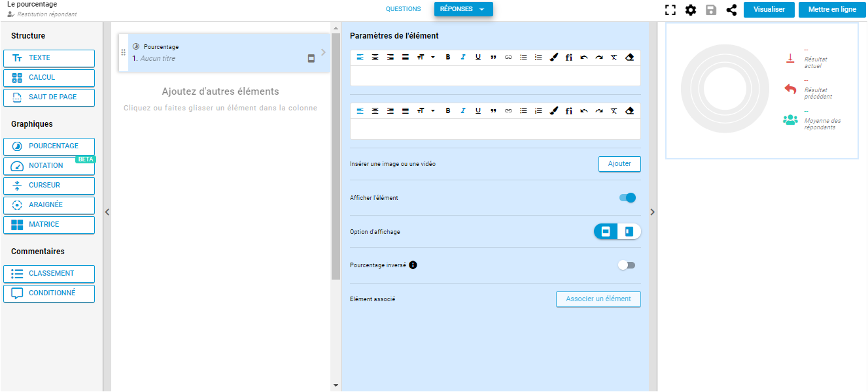Undo in second editor toolbar

pos(583,110)
